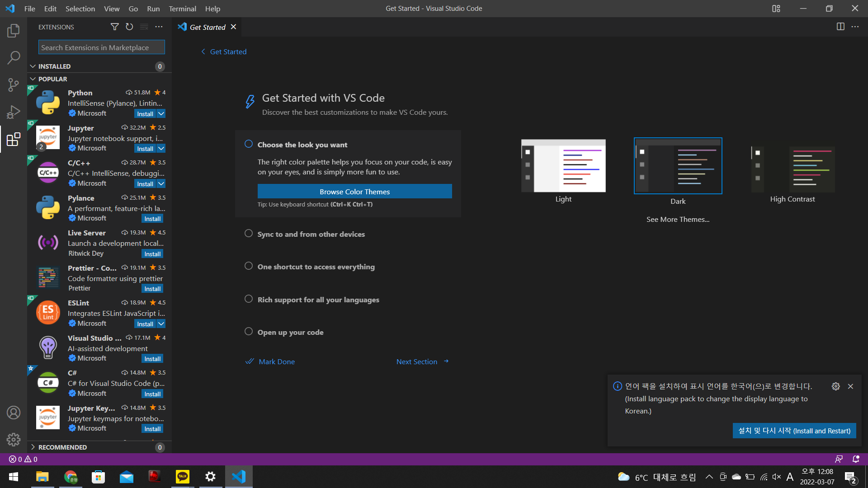Image resolution: width=868 pixels, height=488 pixels.
Task: Click the filter extensions funnel icon
Action: pos(115,27)
